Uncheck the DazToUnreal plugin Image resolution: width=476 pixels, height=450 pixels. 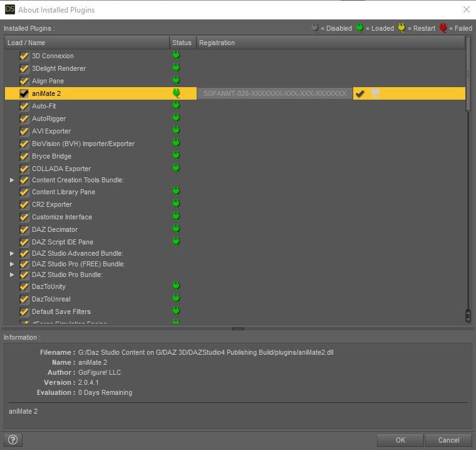(x=24, y=299)
